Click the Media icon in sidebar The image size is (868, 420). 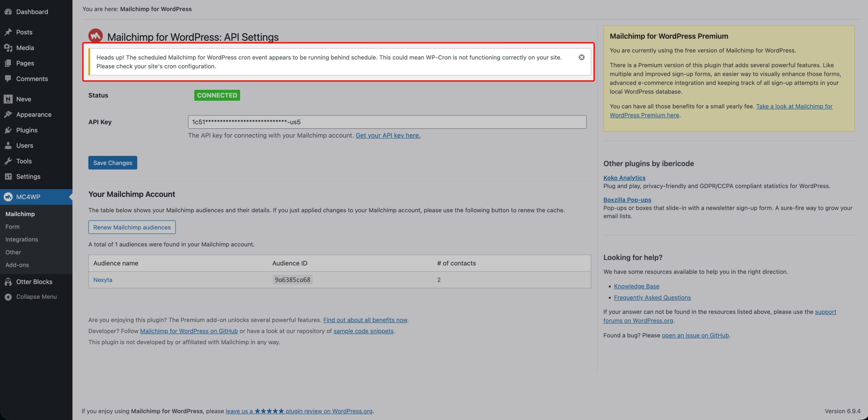pos(8,48)
